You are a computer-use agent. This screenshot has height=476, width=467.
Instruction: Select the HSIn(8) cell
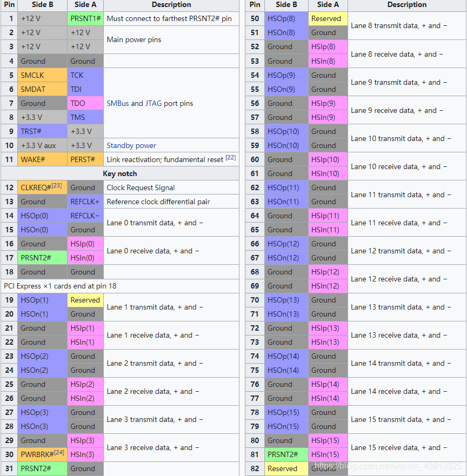[x=328, y=61]
